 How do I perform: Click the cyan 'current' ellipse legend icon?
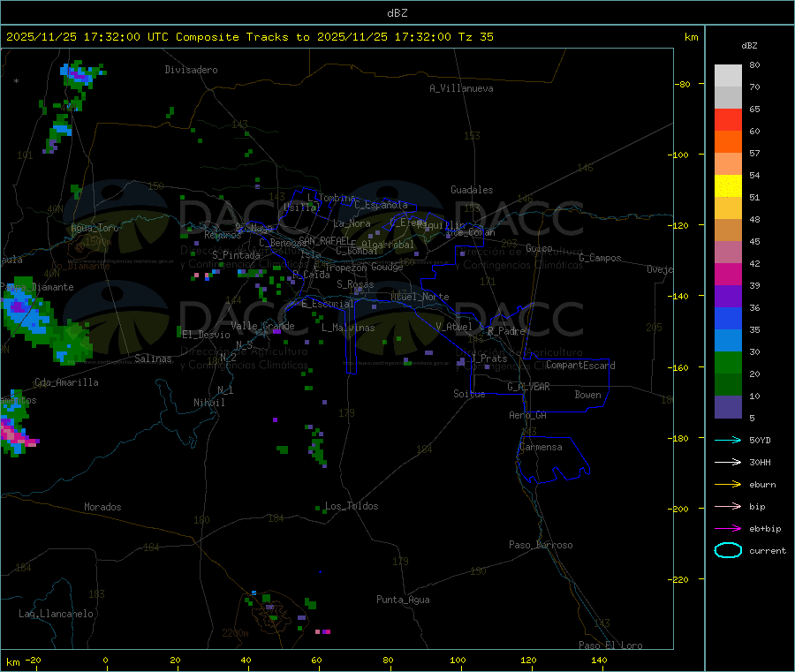(x=728, y=550)
